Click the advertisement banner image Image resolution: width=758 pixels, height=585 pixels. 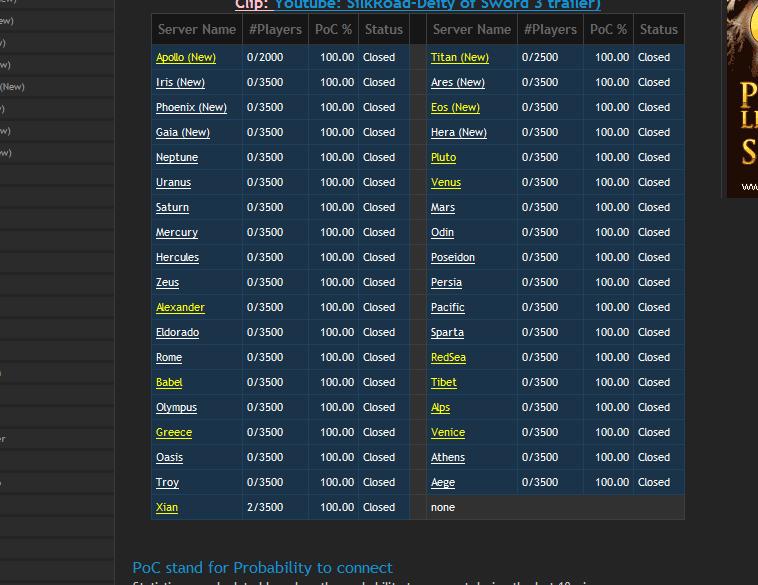[x=741, y=98]
